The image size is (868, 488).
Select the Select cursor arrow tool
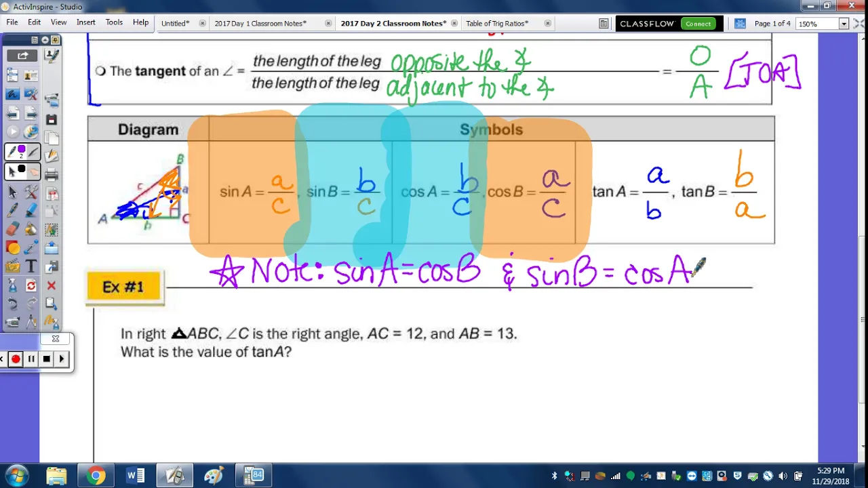point(14,191)
